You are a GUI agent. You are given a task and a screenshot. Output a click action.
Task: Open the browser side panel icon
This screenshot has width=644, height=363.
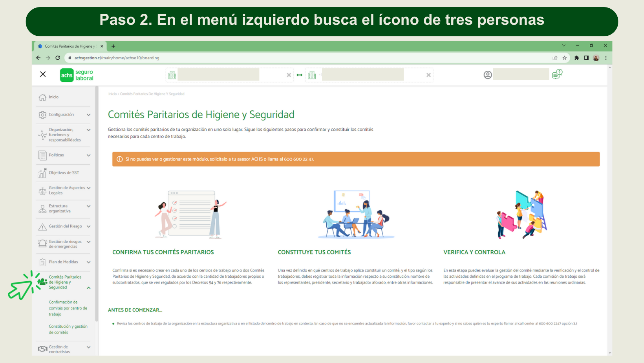tap(586, 58)
